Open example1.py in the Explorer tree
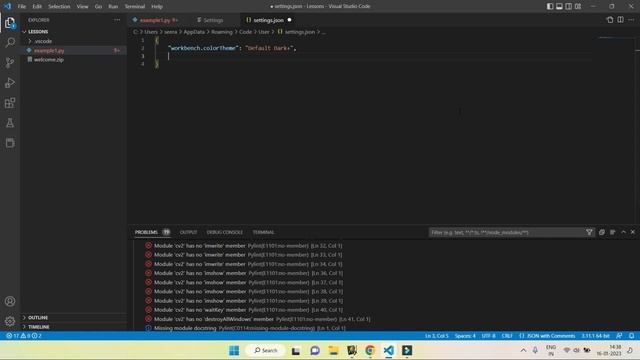640x360 pixels. pyautogui.click(x=49, y=51)
